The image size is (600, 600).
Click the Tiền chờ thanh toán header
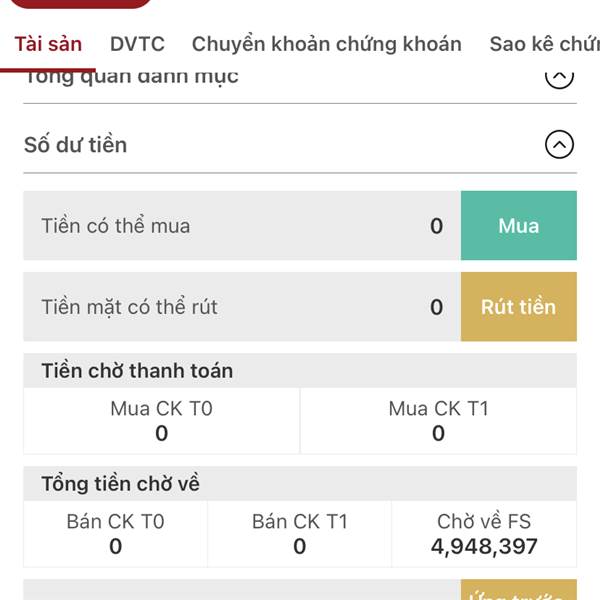[x=137, y=371]
